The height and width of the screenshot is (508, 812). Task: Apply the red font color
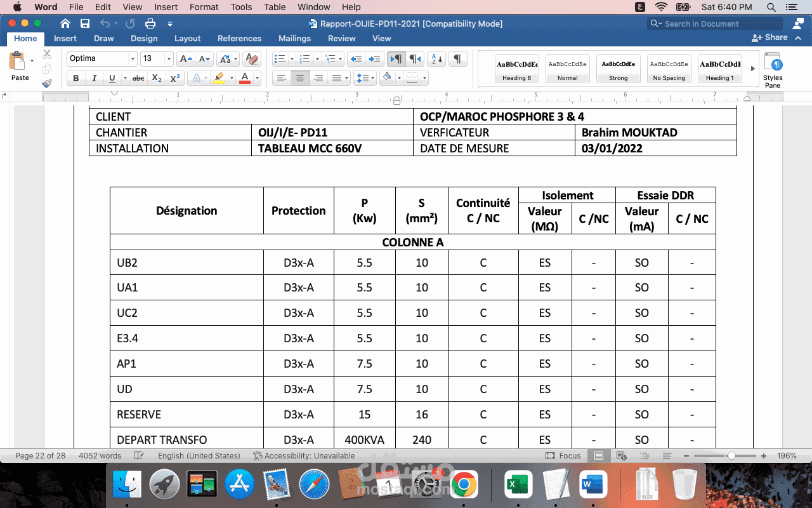tap(246, 78)
